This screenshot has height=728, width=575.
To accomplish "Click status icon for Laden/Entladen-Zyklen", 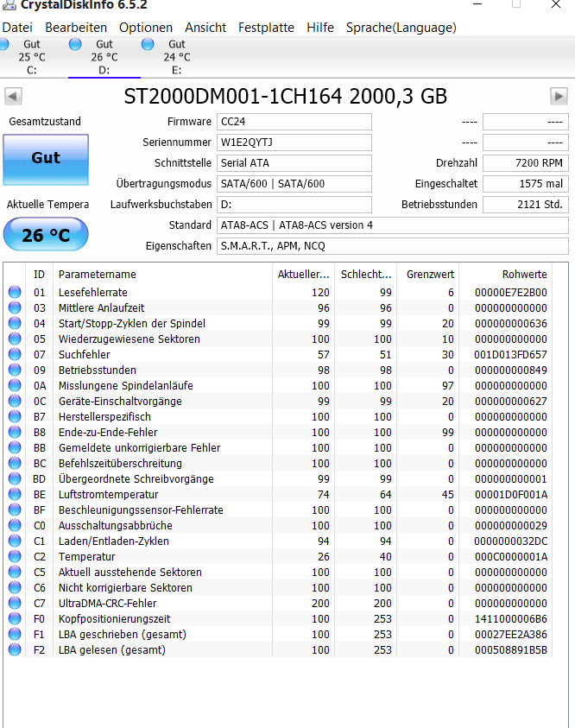I will pyautogui.click(x=15, y=541).
